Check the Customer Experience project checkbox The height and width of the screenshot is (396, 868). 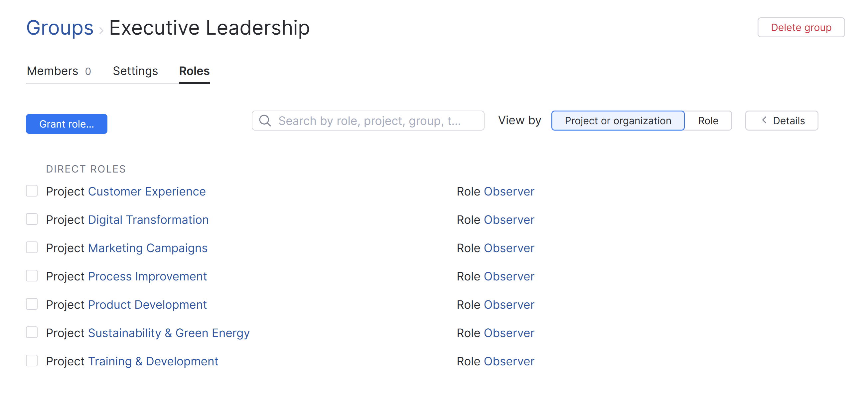pos(32,191)
